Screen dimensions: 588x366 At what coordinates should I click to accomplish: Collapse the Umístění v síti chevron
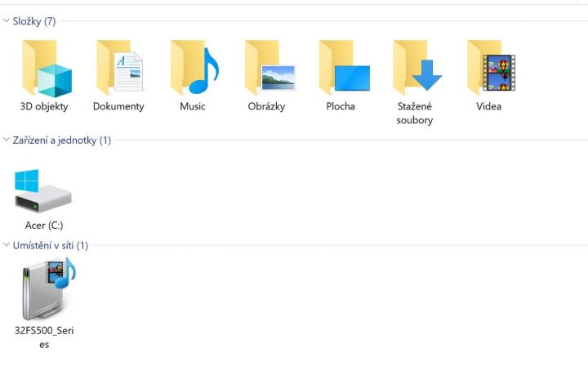point(6,245)
